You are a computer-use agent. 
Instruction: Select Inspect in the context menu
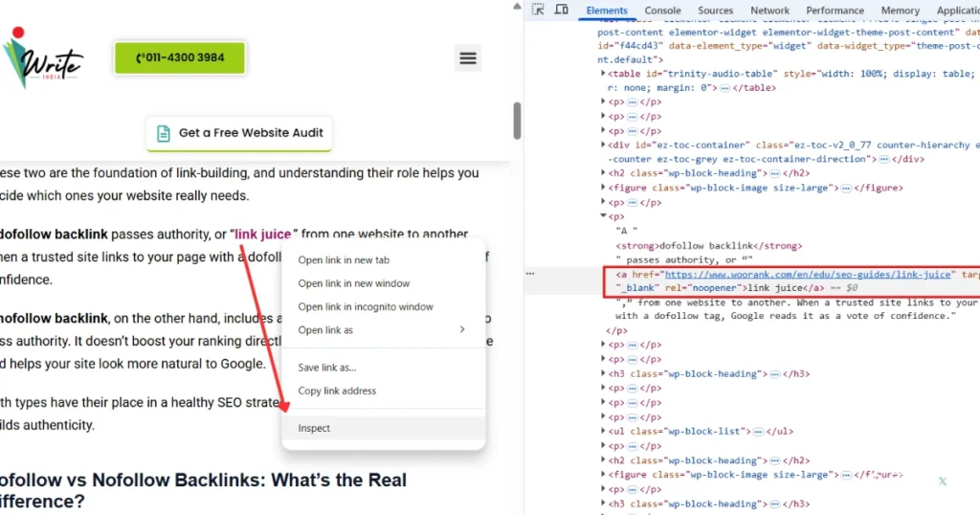pos(383,428)
